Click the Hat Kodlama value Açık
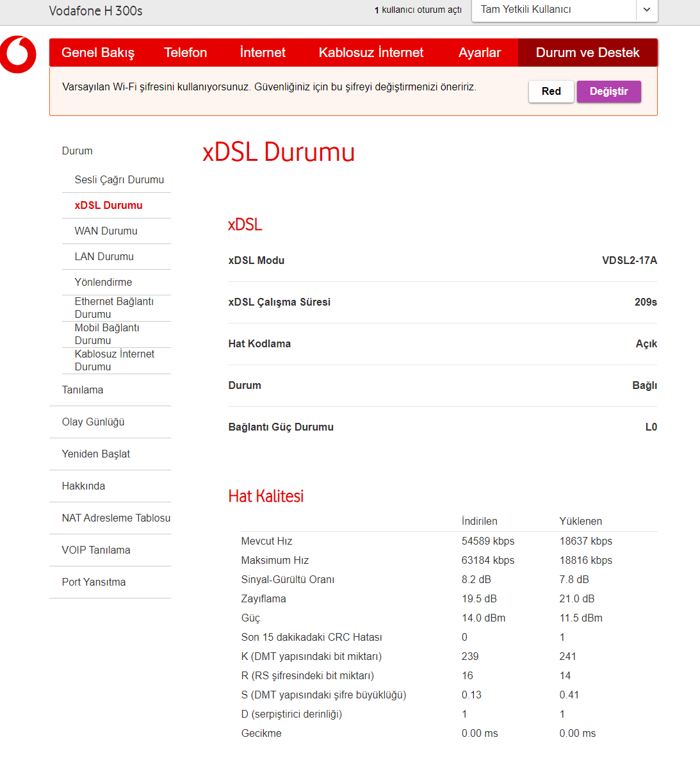 (x=646, y=343)
